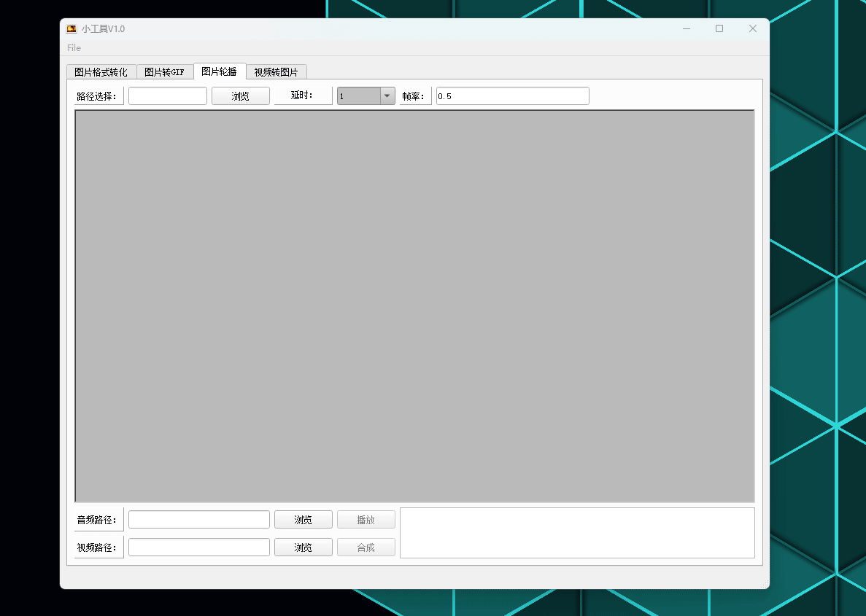Screen dimensions: 866x616
Task: Click the 路径选择 input field
Action: 168,96
